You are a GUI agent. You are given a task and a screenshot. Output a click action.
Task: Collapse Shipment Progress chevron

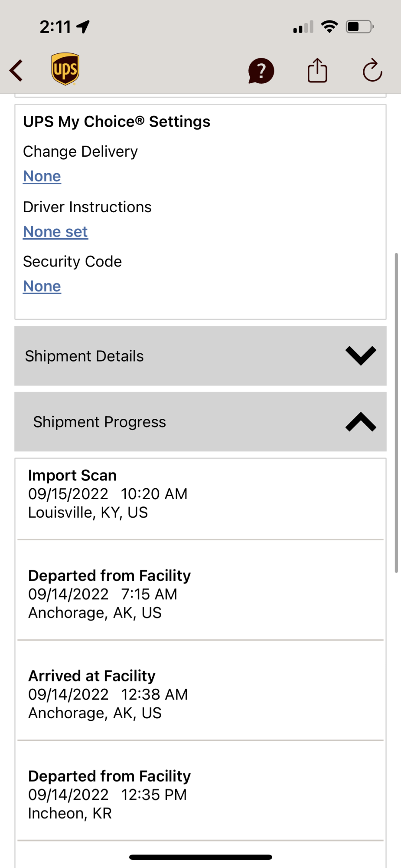[x=361, y=422]
